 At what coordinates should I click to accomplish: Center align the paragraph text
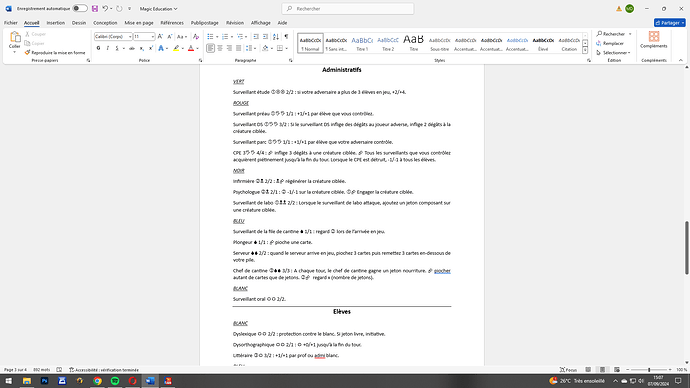point(220,48)
